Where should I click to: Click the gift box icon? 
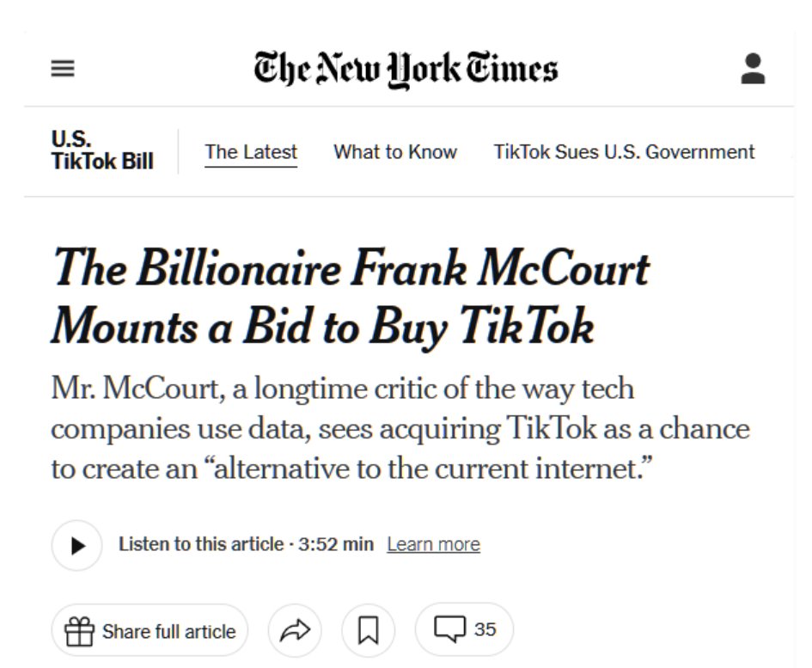pyautogui.click(x=79, y=631)
